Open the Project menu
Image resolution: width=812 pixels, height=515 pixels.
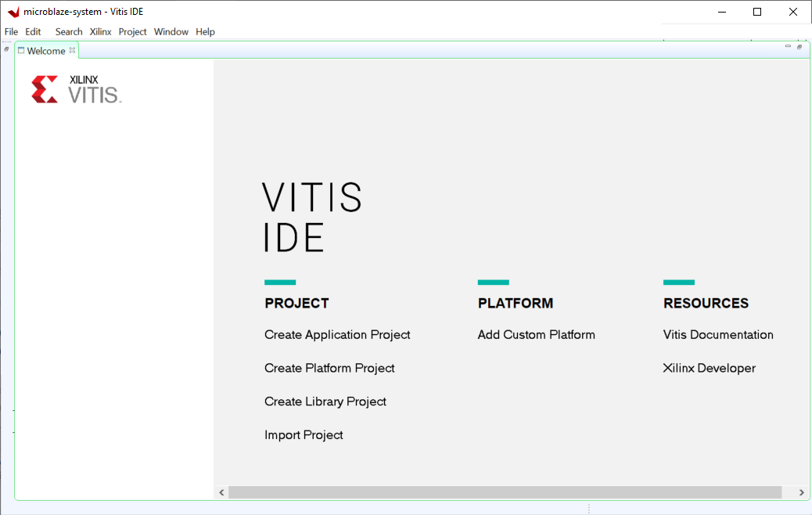click(x=132, y=31)
